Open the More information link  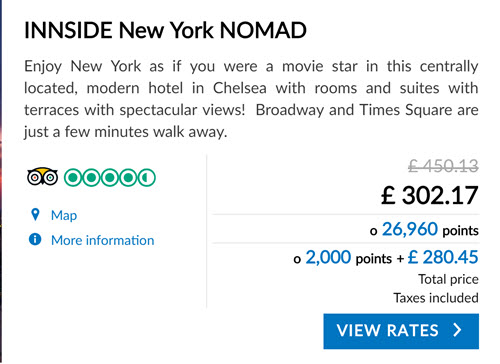click(x=103, y=240)
